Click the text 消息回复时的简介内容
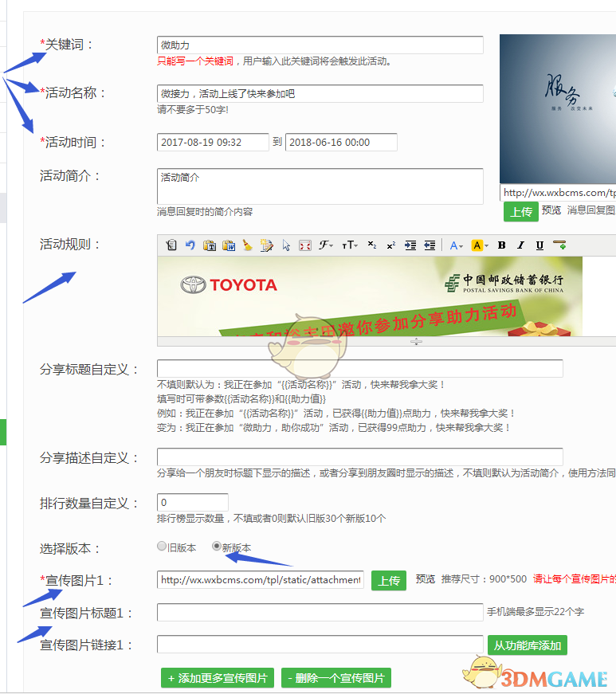The width and height of the screenshot is (616, 694). [x=205, y=212]
